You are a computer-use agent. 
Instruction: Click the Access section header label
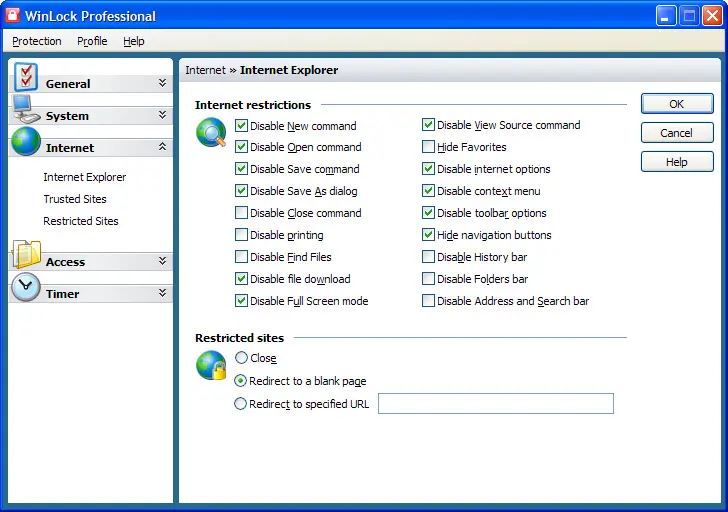coord(65,262)
